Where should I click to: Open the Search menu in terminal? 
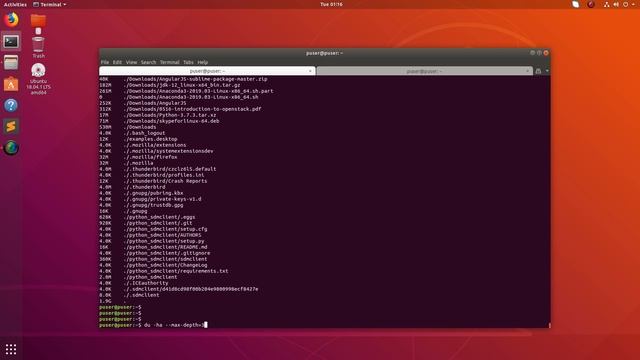(149, 62)
